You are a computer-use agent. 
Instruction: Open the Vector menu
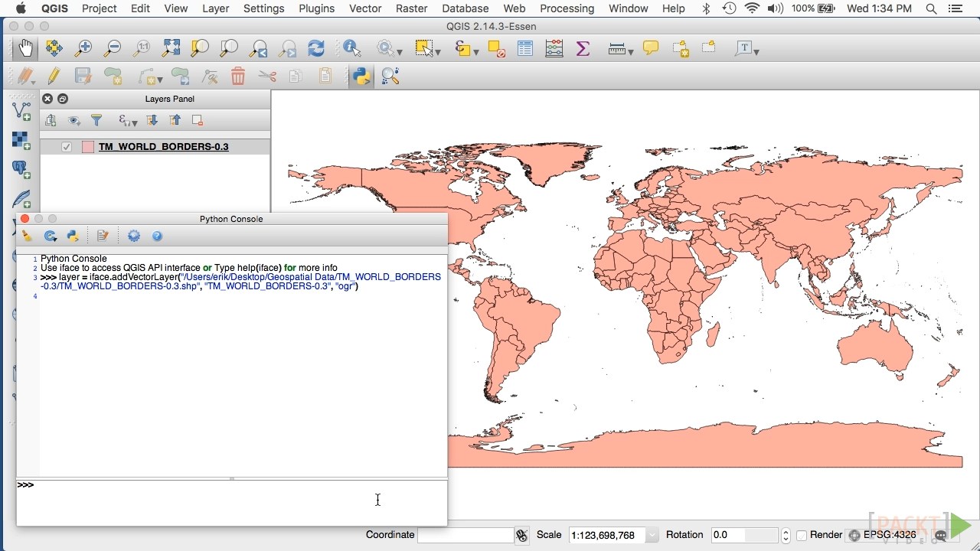365,8
